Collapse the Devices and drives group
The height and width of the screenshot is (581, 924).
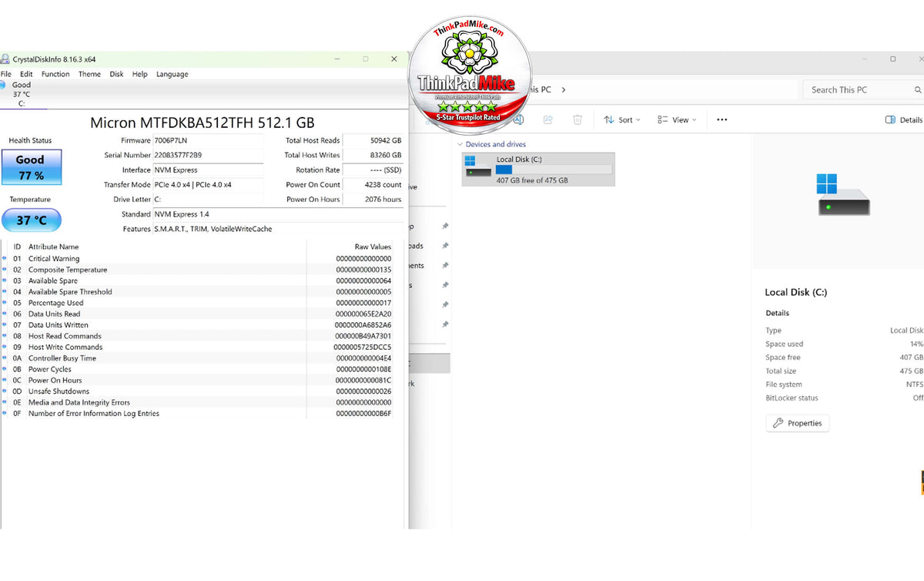point(460,144)
